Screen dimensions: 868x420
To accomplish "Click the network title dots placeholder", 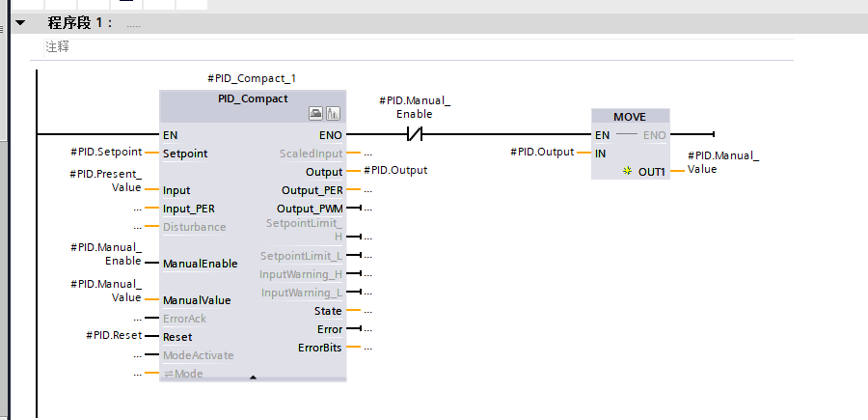I will click(x=133, y=25).
